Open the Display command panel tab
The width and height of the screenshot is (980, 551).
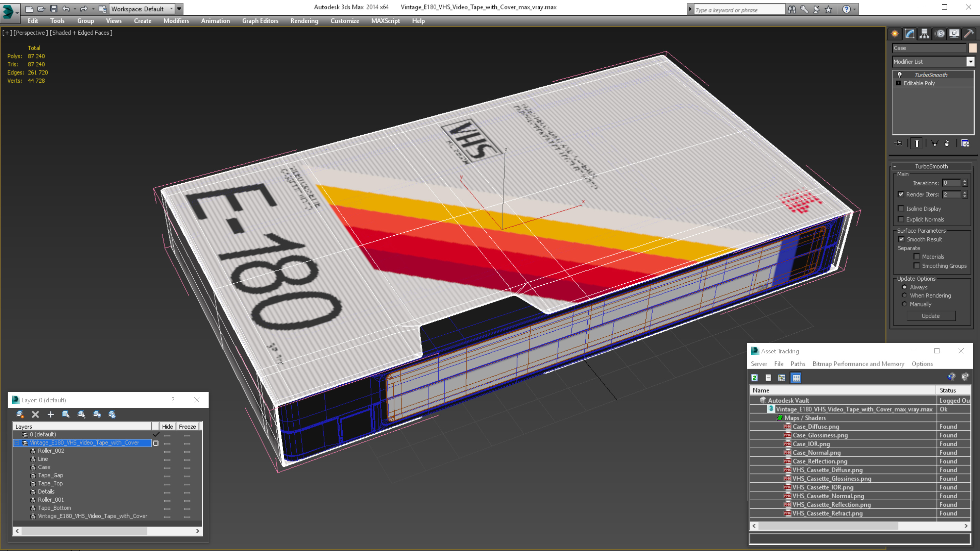pos(954,34)
